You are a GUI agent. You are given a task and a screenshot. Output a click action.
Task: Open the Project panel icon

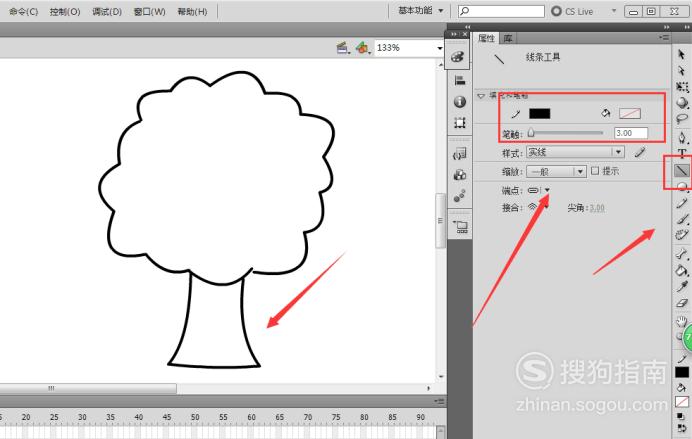(459, 226)
